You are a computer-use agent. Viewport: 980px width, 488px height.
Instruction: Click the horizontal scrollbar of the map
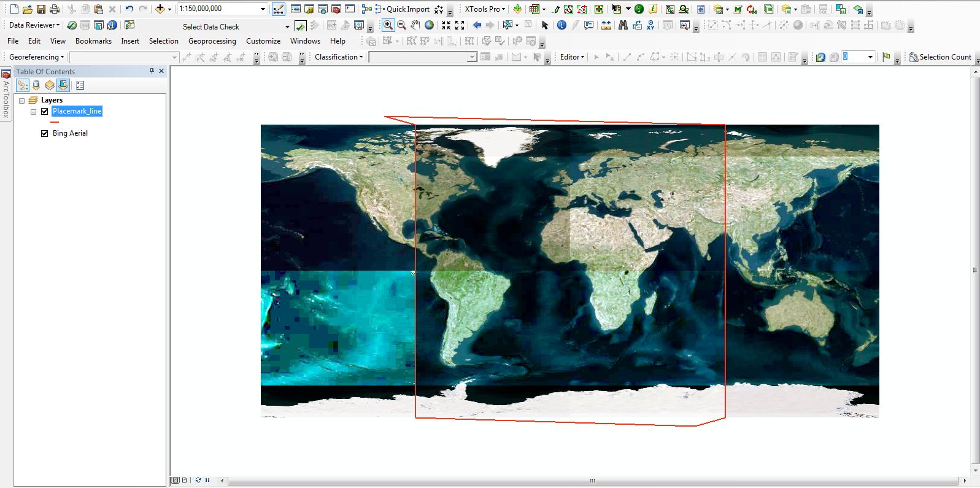(x=593, y=481)
